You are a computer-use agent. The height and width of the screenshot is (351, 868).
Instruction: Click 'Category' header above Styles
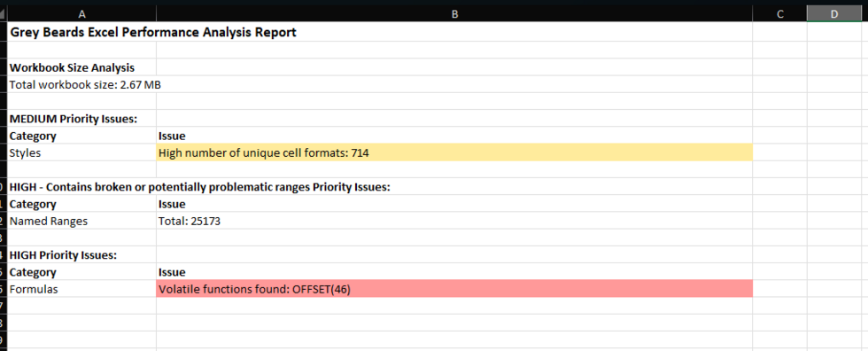[81, 136]
